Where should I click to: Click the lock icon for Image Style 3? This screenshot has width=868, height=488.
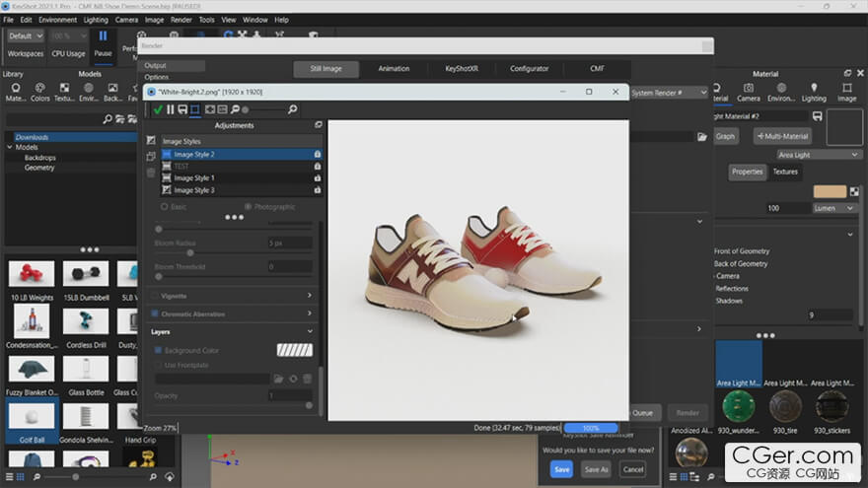pos(318,190)
